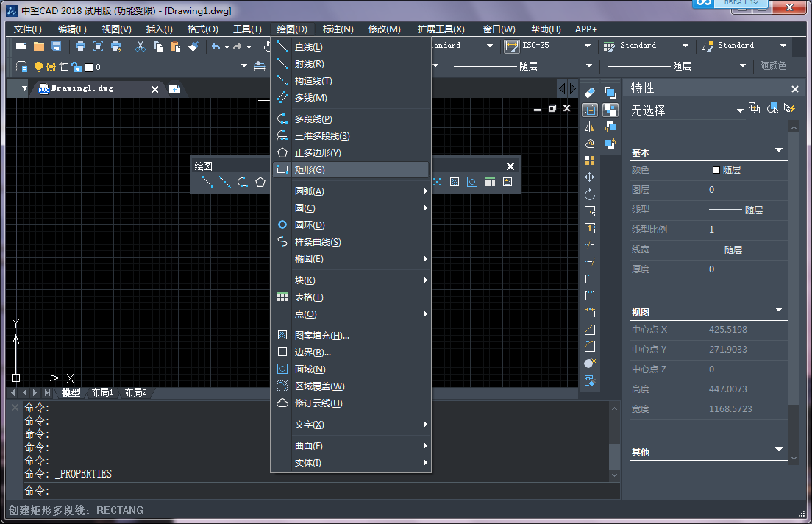
Task: Click the Print icon in the toolbar
Action: (x=80, y=46)
